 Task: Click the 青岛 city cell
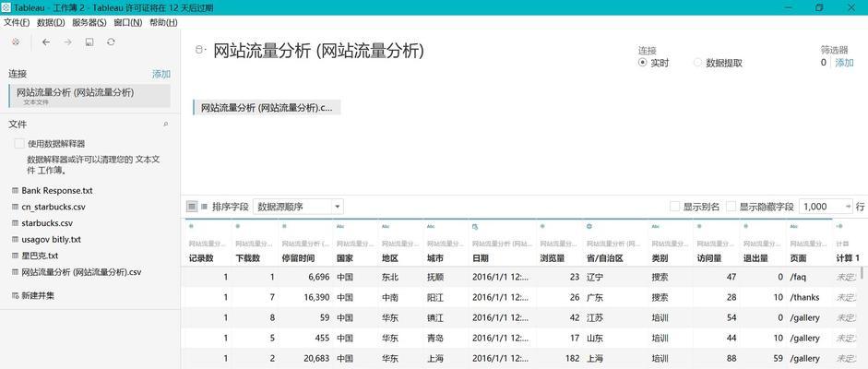pos(446,338)
